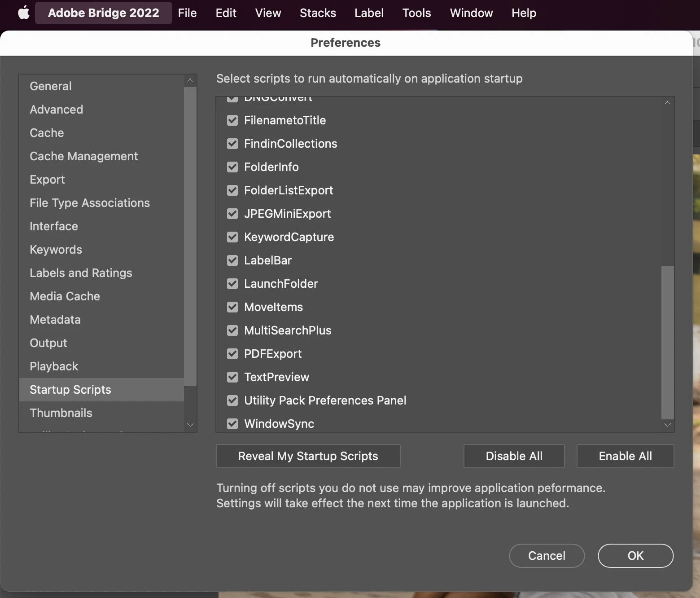
Task: Toggle the FolderInfo script checkbox
Action: pyautogui.click(x=232, y=167)
